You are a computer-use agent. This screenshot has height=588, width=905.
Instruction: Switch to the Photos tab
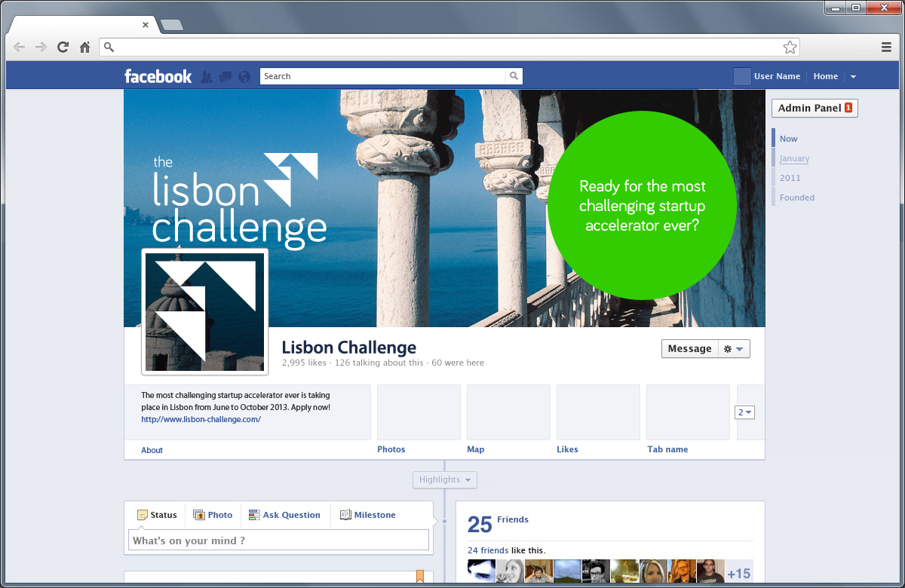(391, 449)
